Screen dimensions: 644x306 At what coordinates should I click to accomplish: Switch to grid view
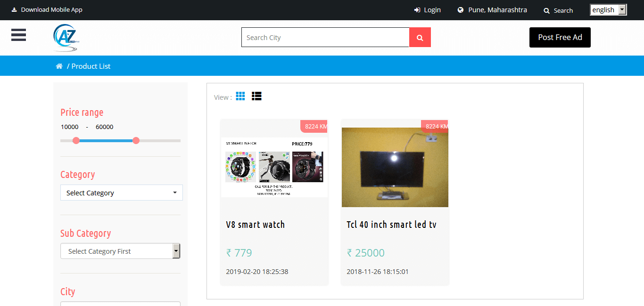pos(240,96)
